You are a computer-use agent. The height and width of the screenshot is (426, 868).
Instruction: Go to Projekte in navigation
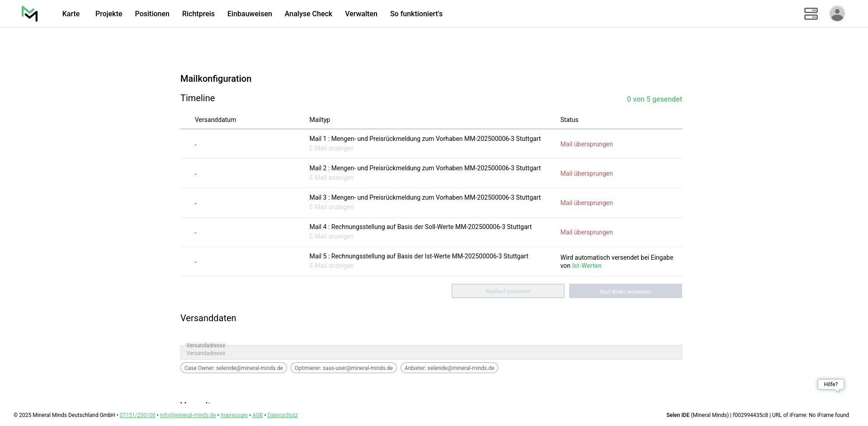click(108, 14)
